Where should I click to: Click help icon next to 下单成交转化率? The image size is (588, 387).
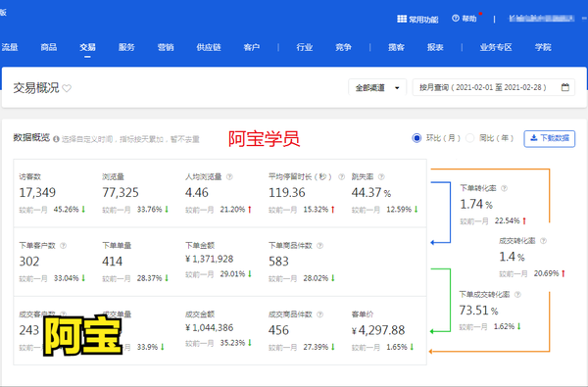coord(517,295)
